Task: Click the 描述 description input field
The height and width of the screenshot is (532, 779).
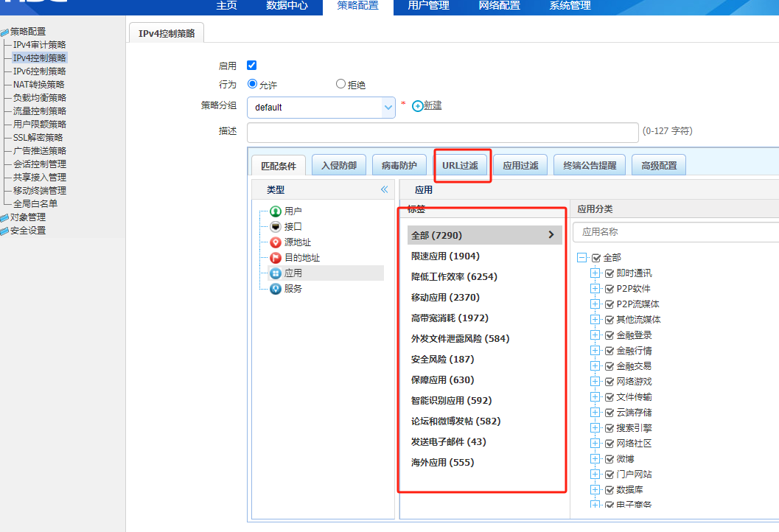Action: click(x=443, y=133)
